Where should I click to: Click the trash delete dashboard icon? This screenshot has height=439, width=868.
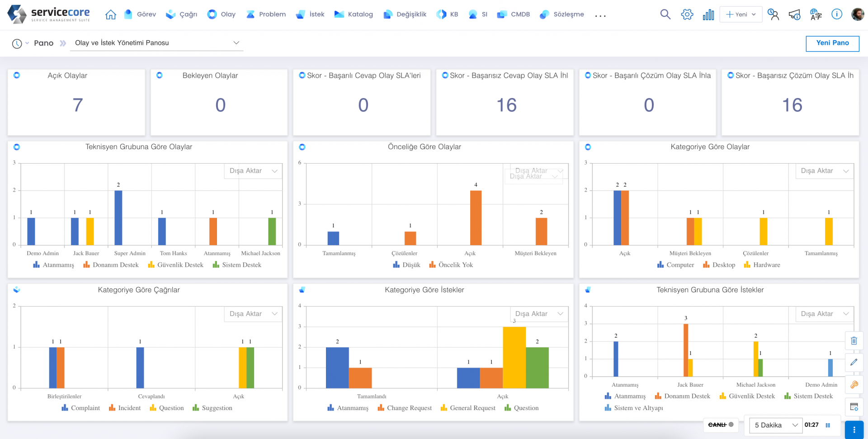[x=854, y=341]
